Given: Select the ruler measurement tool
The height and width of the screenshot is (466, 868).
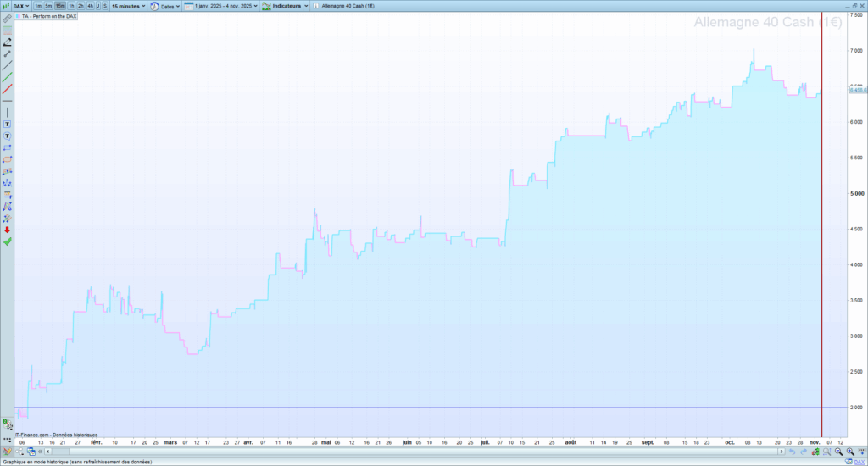Looking at the screenshot, I should point(8,18).
